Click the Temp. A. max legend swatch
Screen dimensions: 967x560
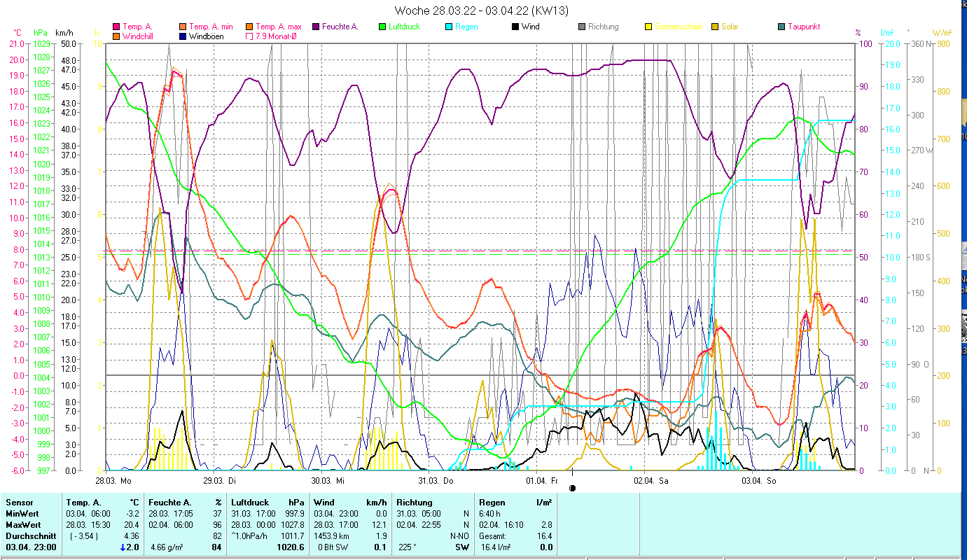[x=249, y=27]
